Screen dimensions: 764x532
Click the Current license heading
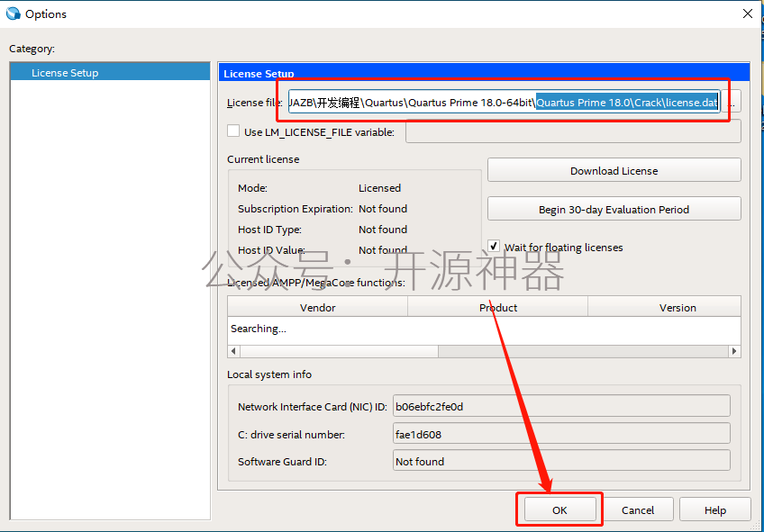click(263, 159)
